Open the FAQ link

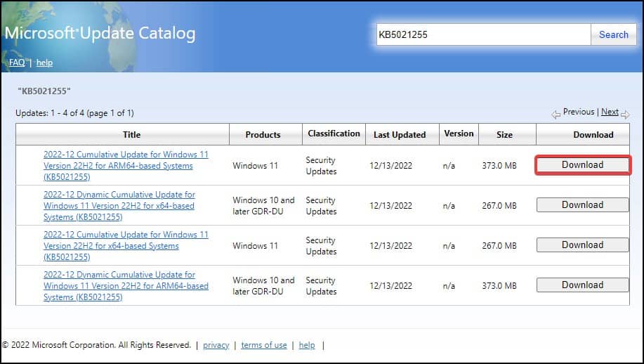point(17,63)
